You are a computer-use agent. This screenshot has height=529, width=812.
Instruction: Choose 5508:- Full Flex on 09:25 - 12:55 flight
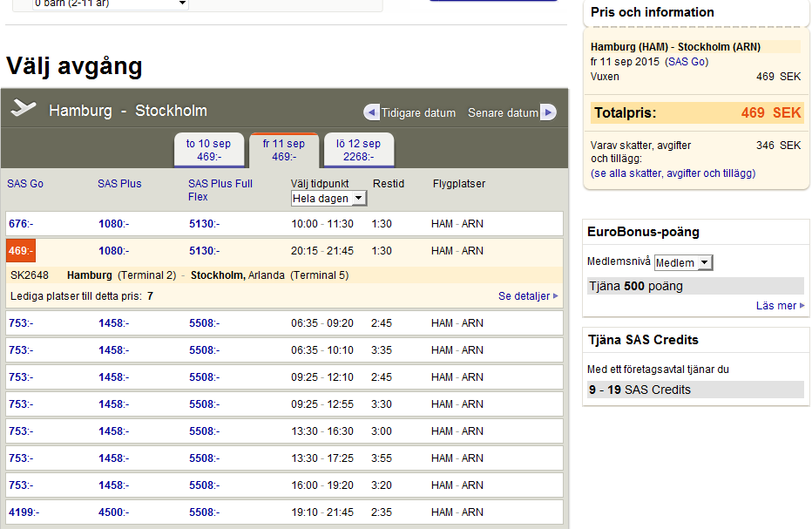[x=204, y=404]
